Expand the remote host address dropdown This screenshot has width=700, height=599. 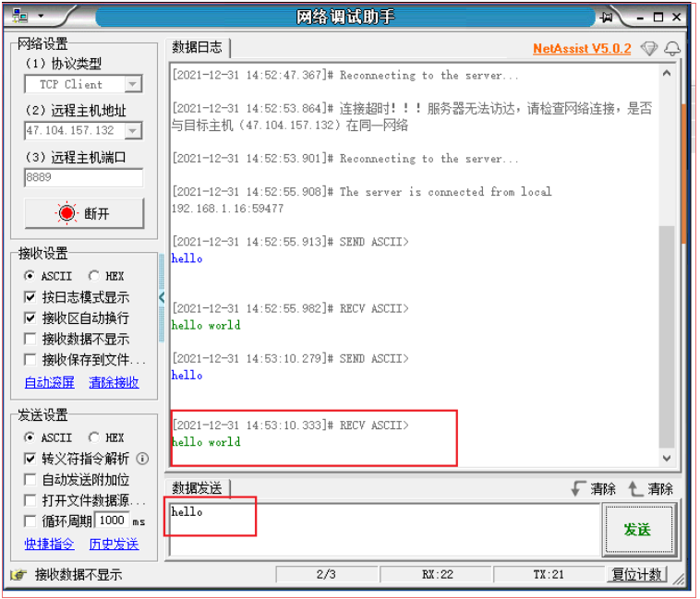coord(133,131)
